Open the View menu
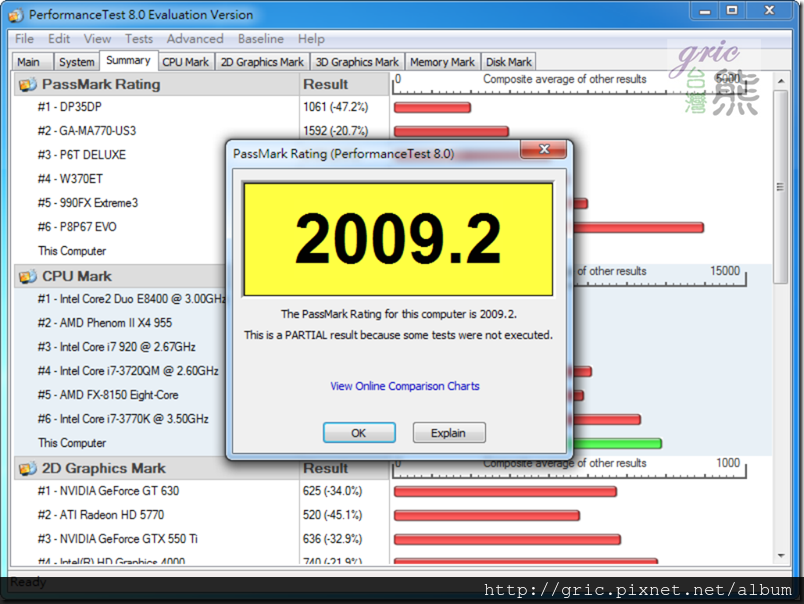The image size is (804, 604). [x=97, y=39]
